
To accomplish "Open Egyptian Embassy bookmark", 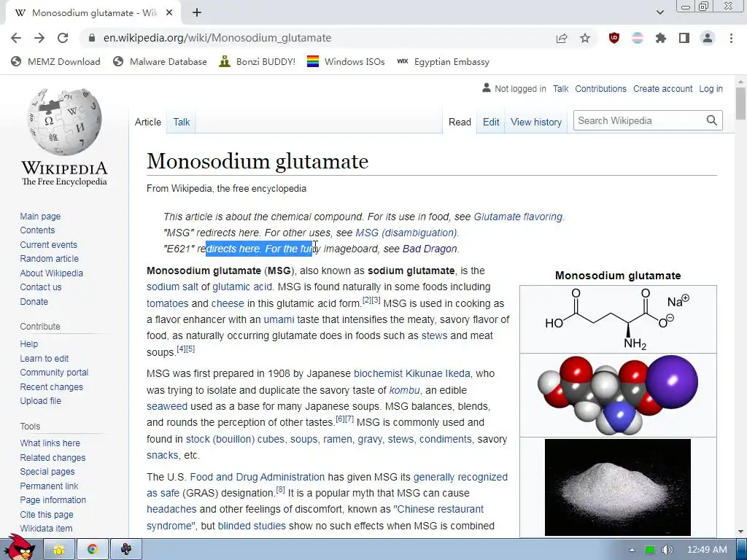I will 443,62.
